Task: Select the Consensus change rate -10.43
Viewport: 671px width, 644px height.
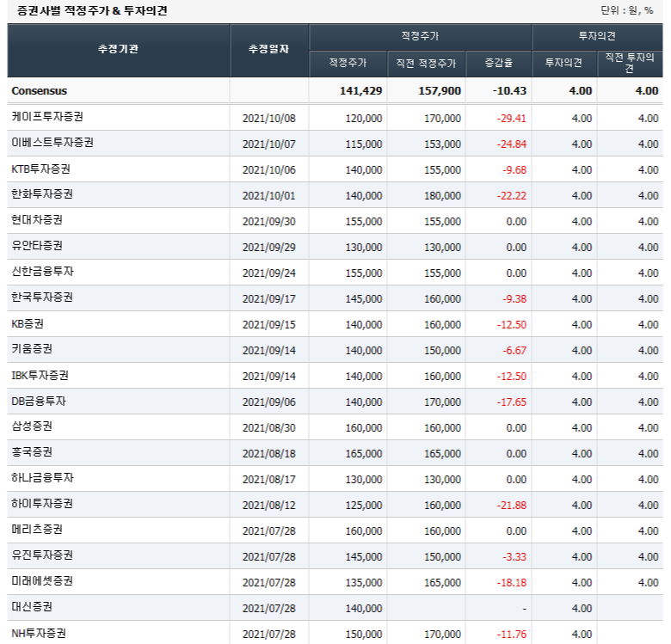Action: click(509, 91)
